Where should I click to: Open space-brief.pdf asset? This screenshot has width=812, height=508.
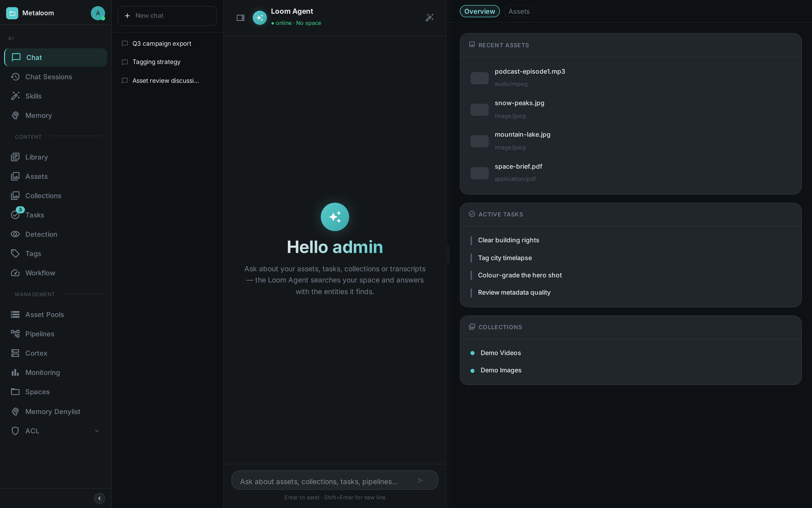(x=631, y=173)
